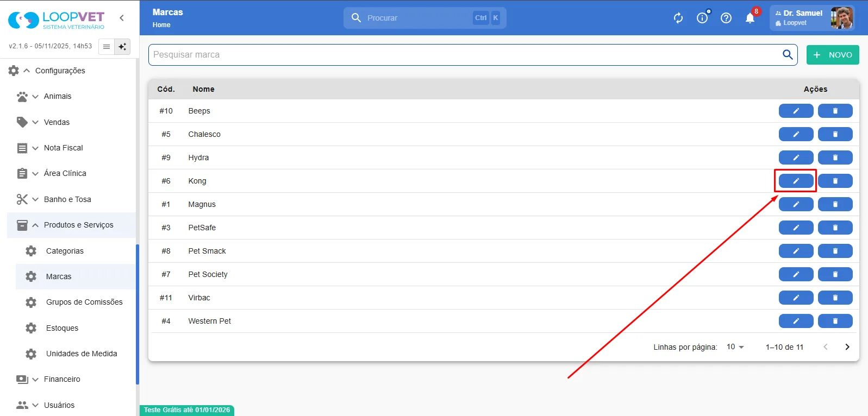
Task: Click the help question mark icon
Action: coord(726,18)
